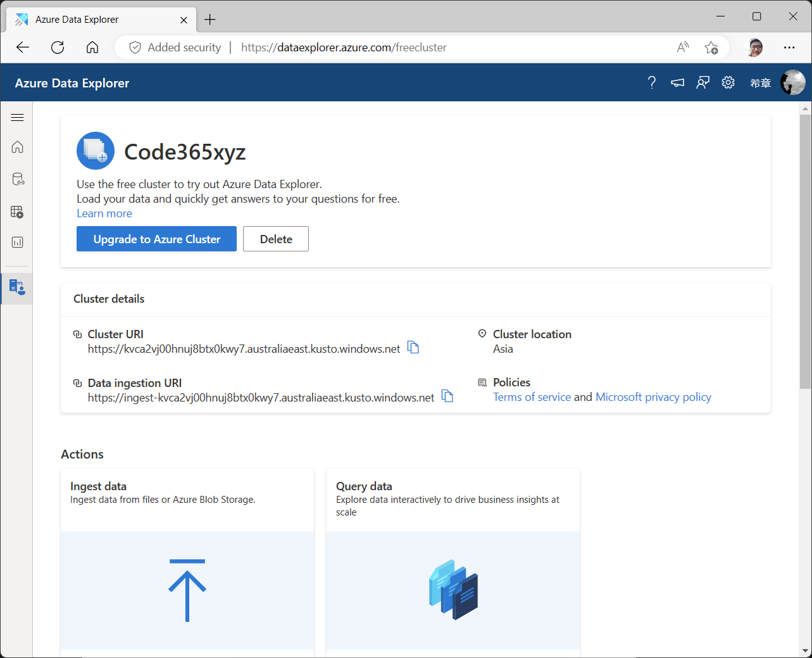Screen dimensions: 812x658
Task: Open the Dashboards sidebar icon
Action: [x=17, y=242]
